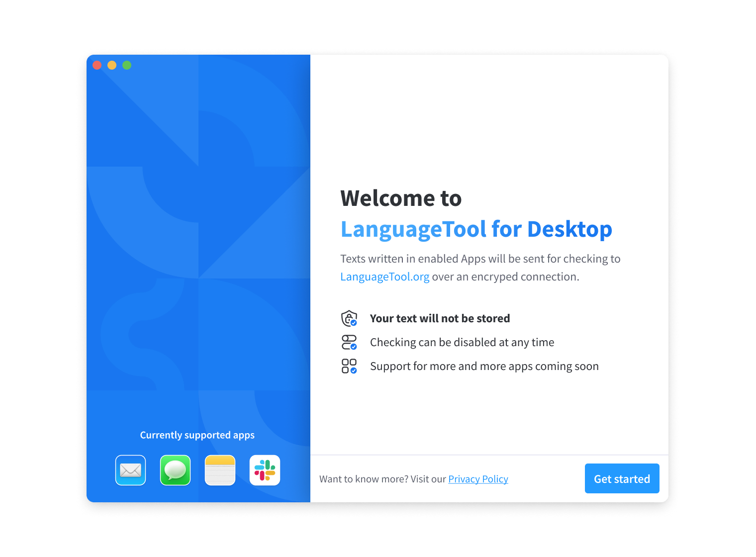This screenshot has width=756, height=557.
Task: Visit the LanguageTool.org link
Action: click(x=384, y=277)
